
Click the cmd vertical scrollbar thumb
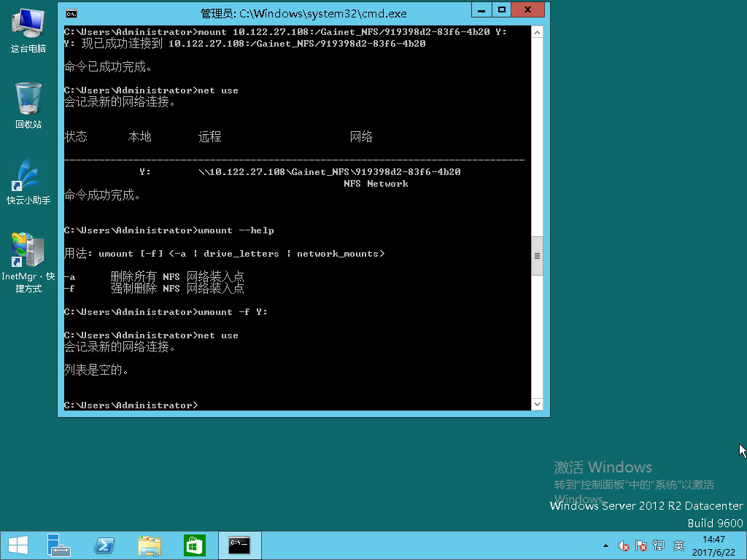click(x=537, y=255)
